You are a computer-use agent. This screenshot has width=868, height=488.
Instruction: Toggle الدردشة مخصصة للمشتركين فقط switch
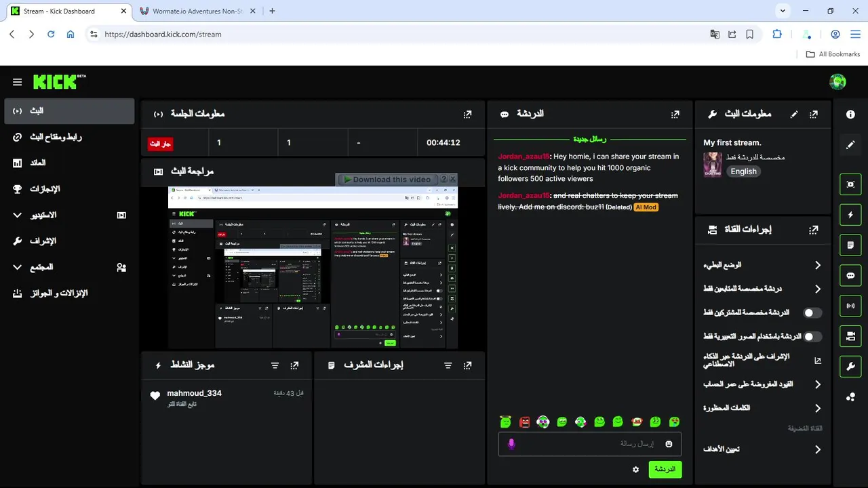tap(812, 313)
